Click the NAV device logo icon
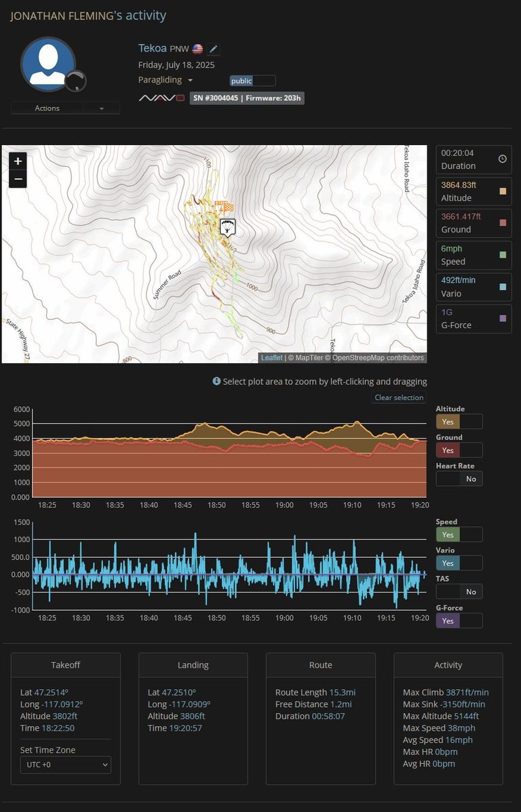Viewport: 521px width, 812px height. click(x=161, y=98)
